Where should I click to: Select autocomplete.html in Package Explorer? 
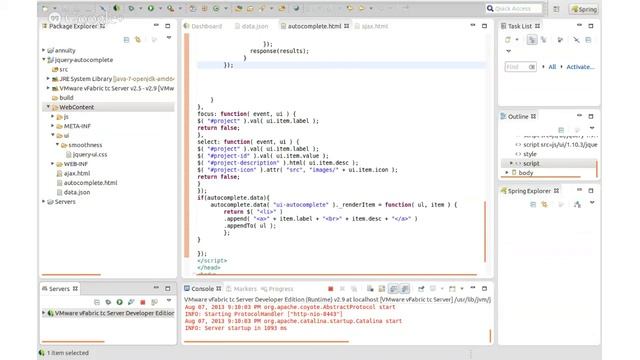(x=91, y=183)
